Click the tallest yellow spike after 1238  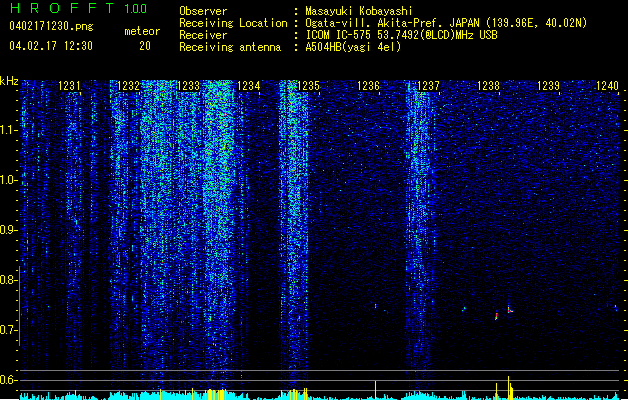[508, 387]
